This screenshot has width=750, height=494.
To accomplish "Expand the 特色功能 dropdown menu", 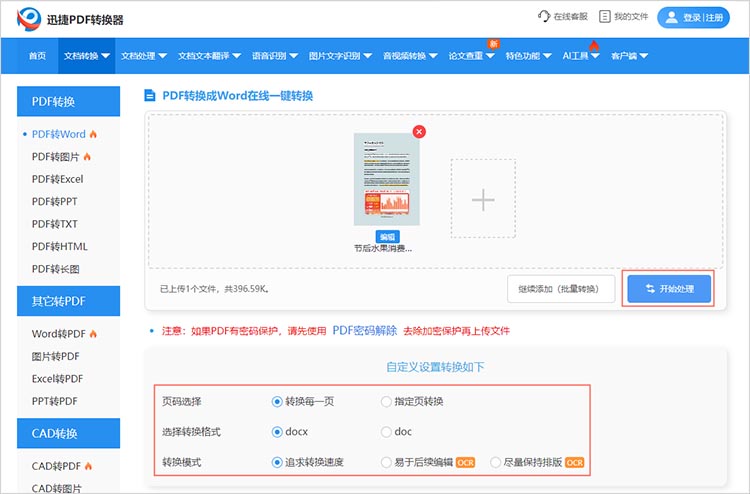I will [x=529, y=56].
